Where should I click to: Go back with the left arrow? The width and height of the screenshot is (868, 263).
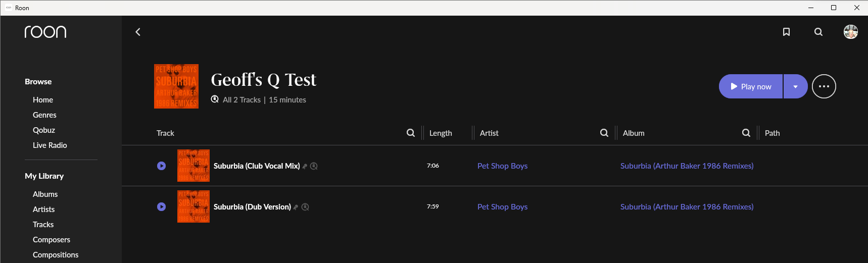click(x=138, y=32)
